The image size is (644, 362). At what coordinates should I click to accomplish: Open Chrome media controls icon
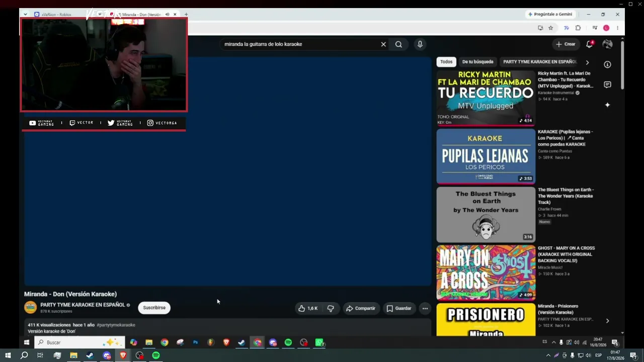(595, 28)
